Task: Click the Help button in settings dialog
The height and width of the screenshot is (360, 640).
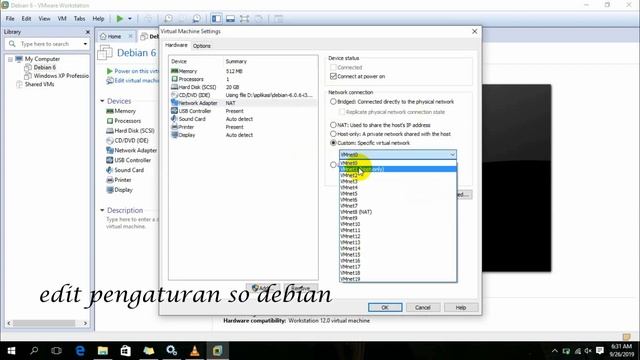Action: pyautogui.click(x=461, y=307)
